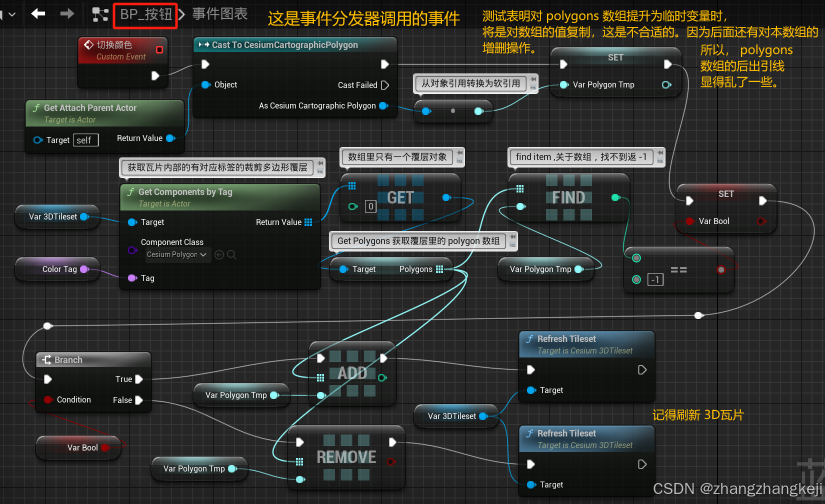Click the f icon on Refresh Tileset node
This screenshot has width=825, height=504.
(x=530, y=338)
